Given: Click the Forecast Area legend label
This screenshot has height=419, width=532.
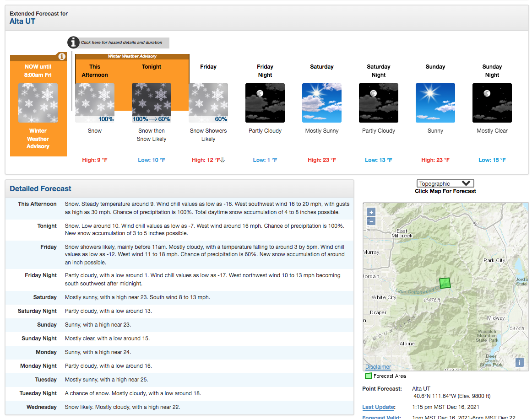Looking at the screenshot, I should point(390,376).
